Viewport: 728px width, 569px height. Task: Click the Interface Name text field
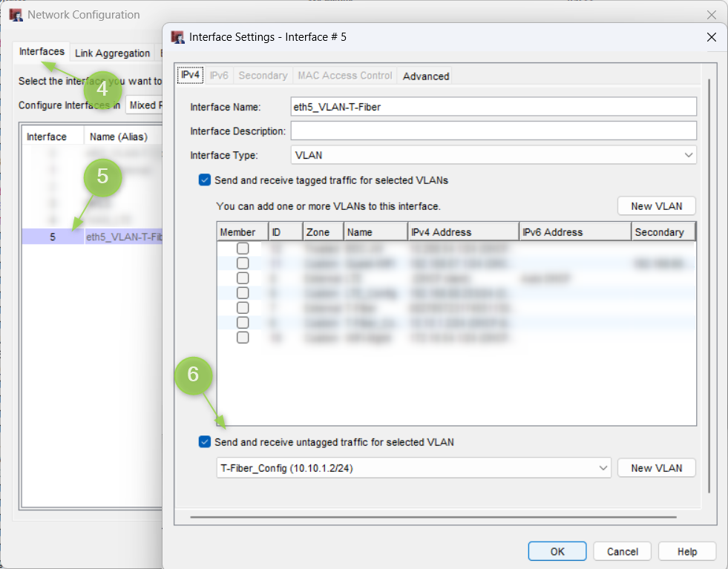[493, 107]
